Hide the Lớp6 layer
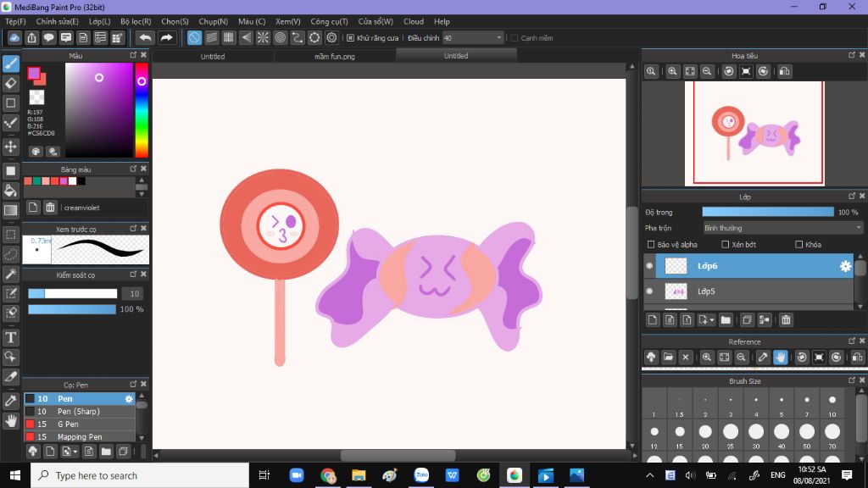 tap(649, 266)
